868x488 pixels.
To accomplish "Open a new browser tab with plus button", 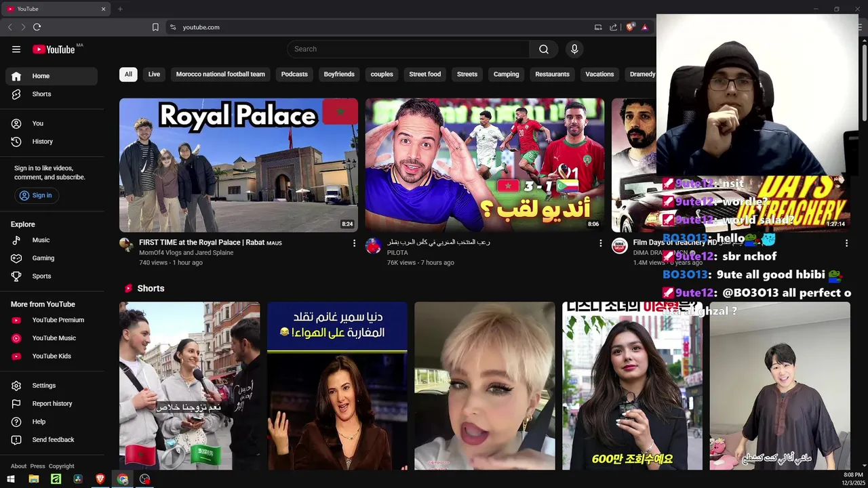I will coord(120,9).
